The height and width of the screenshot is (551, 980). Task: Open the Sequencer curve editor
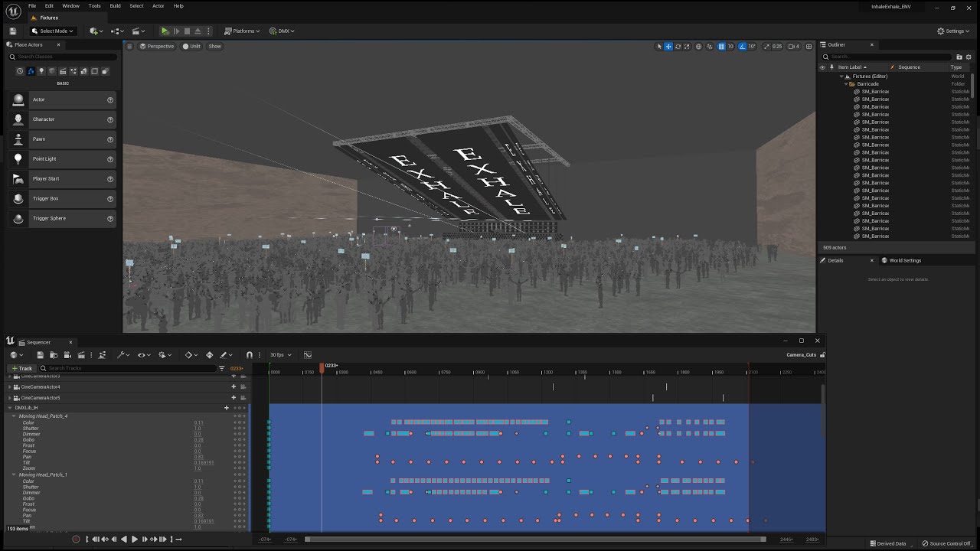click(307, 355)
